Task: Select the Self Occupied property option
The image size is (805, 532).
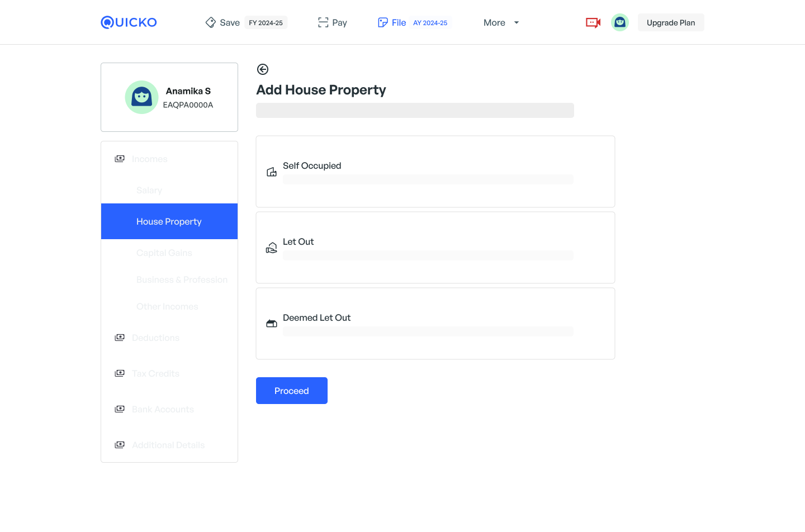Action: coord(435,172)
